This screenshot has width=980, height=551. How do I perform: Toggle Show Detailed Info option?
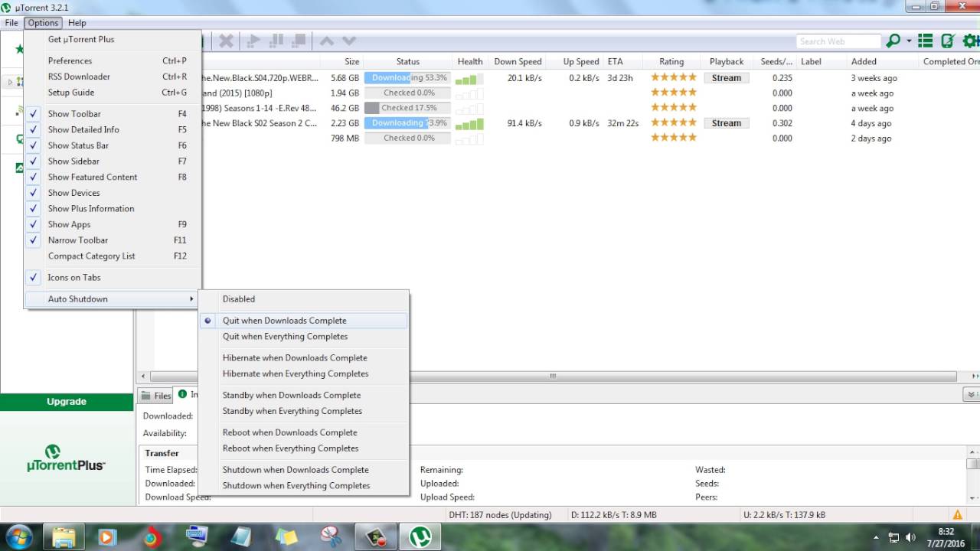coord(113,130)
